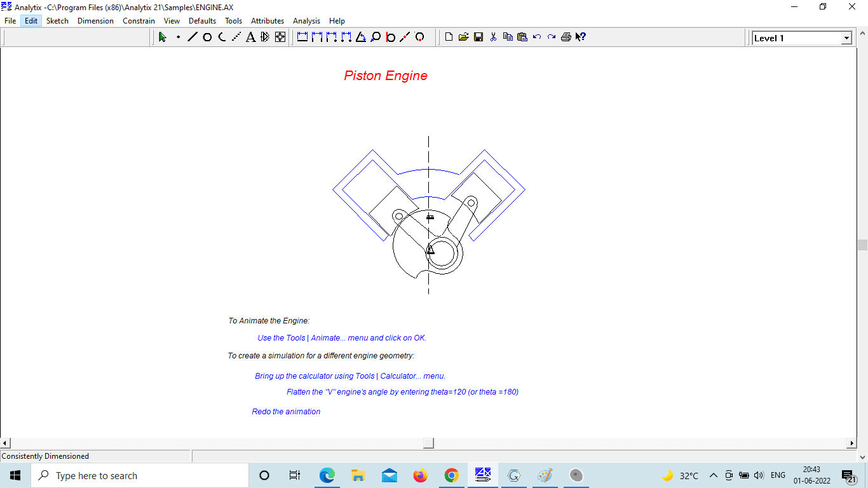Activate the context help pointer

[581, 37]
